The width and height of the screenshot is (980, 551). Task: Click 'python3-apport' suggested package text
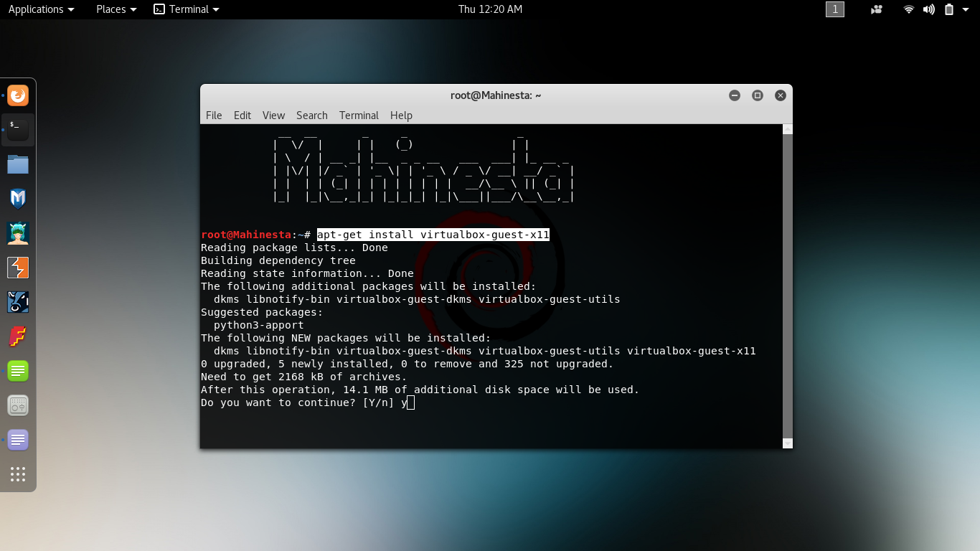(259, 325)
